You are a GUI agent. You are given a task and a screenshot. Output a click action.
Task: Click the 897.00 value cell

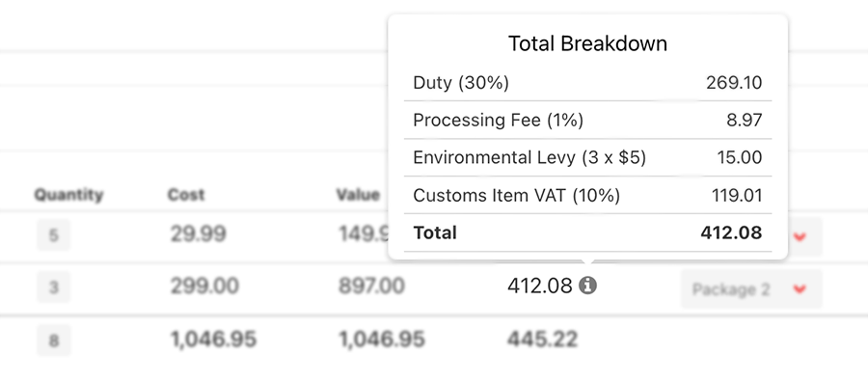click(371, 287)
